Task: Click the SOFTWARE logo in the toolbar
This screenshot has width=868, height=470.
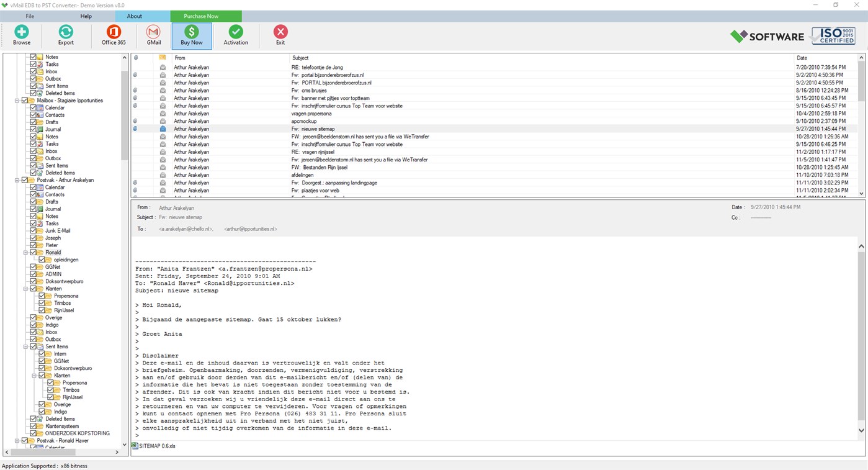Action: (x=766, y=36)
